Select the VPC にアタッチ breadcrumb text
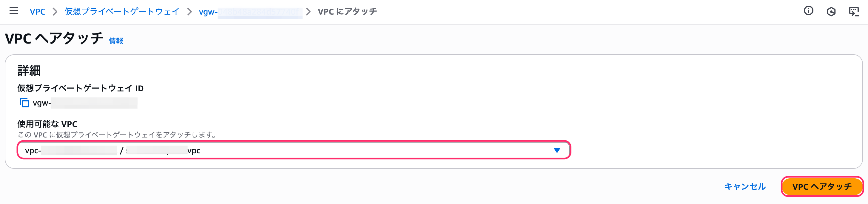868x204 pixels. point(347,11)
